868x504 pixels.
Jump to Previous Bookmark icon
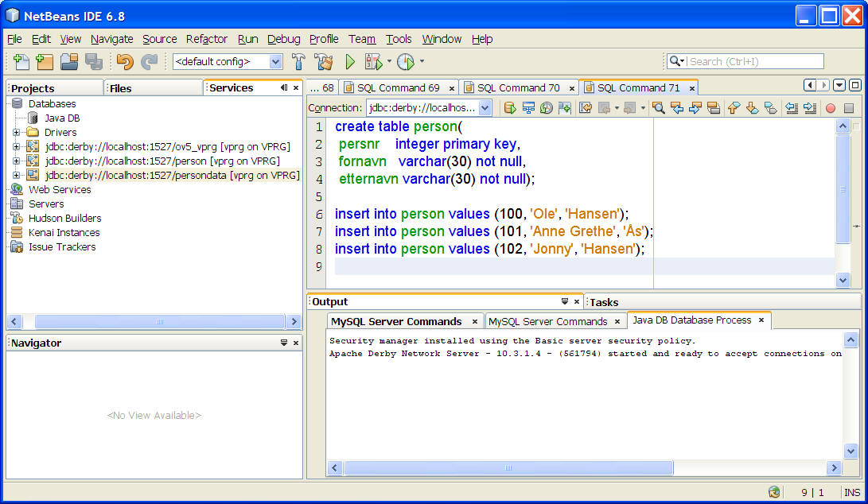(734, 108)
